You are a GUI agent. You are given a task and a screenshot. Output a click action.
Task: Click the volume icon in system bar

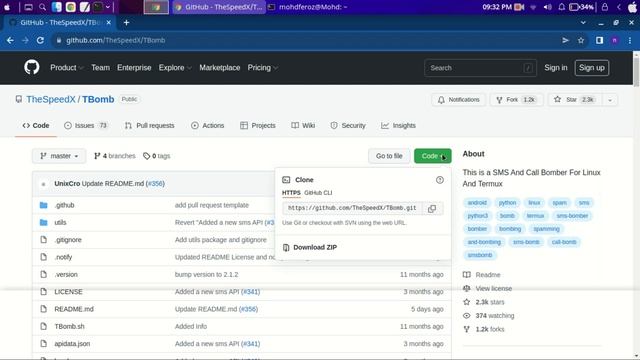547,7
